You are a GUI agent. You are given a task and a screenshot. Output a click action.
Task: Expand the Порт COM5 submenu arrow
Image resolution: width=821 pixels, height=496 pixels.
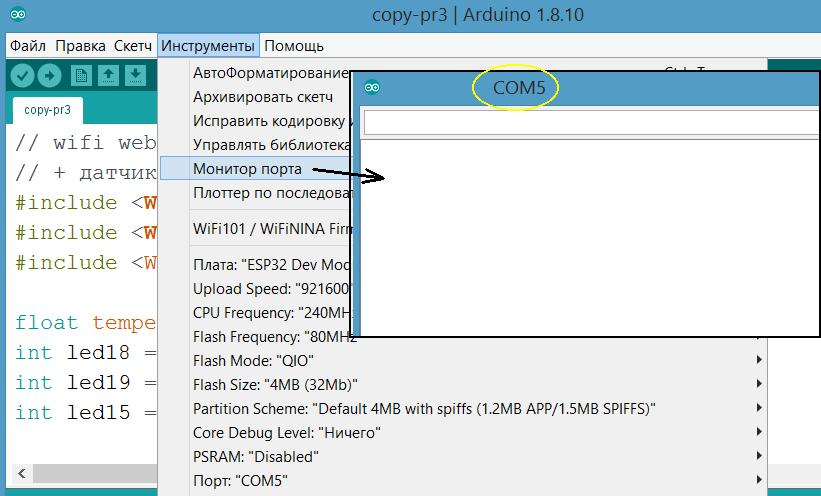pos(759,480)
